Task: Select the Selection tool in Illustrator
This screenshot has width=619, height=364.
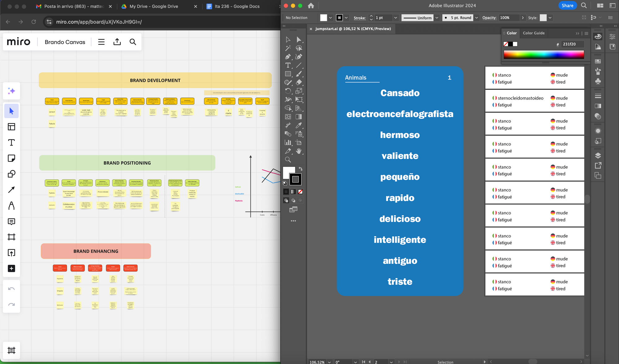Action: coord(288,40)
